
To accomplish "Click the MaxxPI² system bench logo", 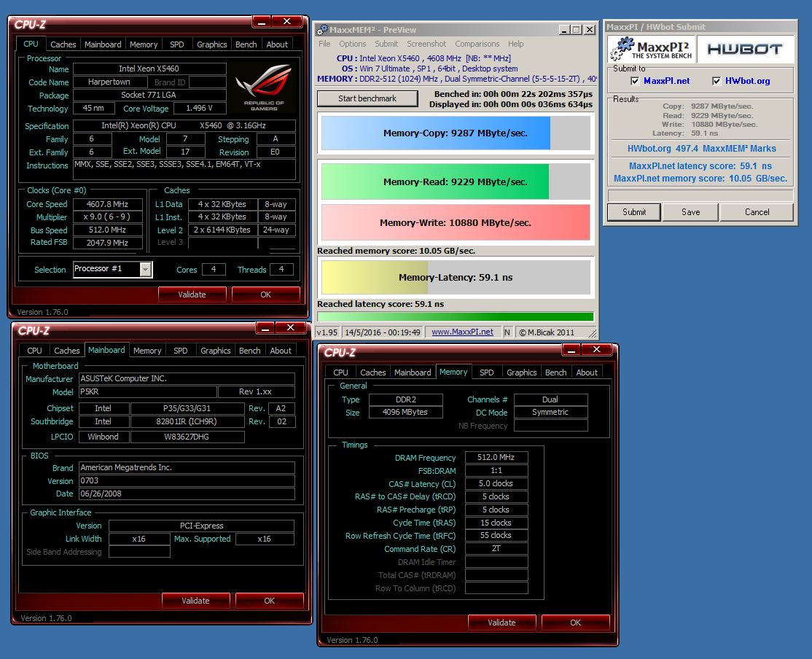I will click(651, 49).
